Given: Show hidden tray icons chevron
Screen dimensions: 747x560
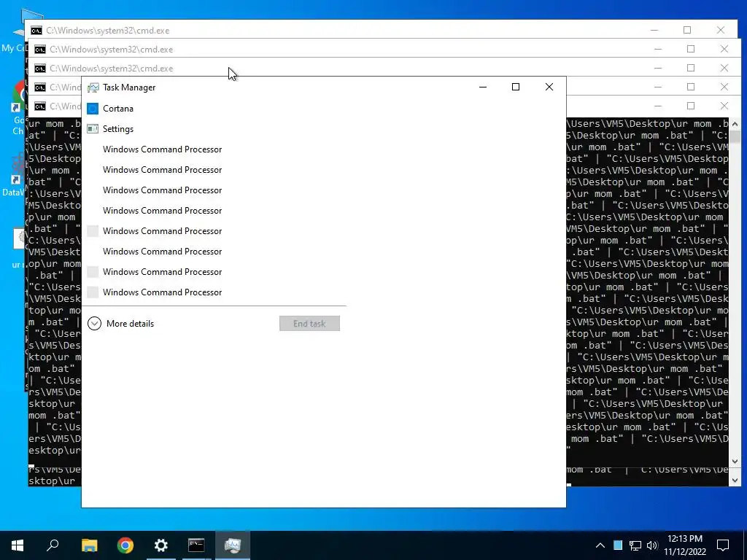Looking at the screenshot, I should (600, 545).
